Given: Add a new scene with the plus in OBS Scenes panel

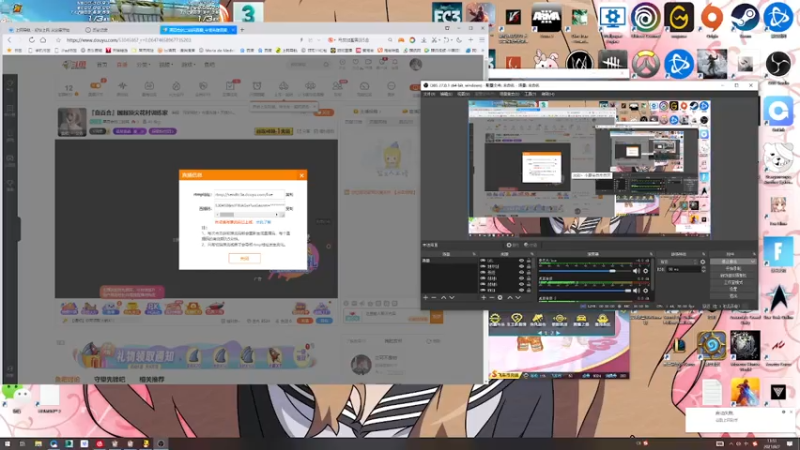Looking at the screenshot, I should tap(426, 297).
